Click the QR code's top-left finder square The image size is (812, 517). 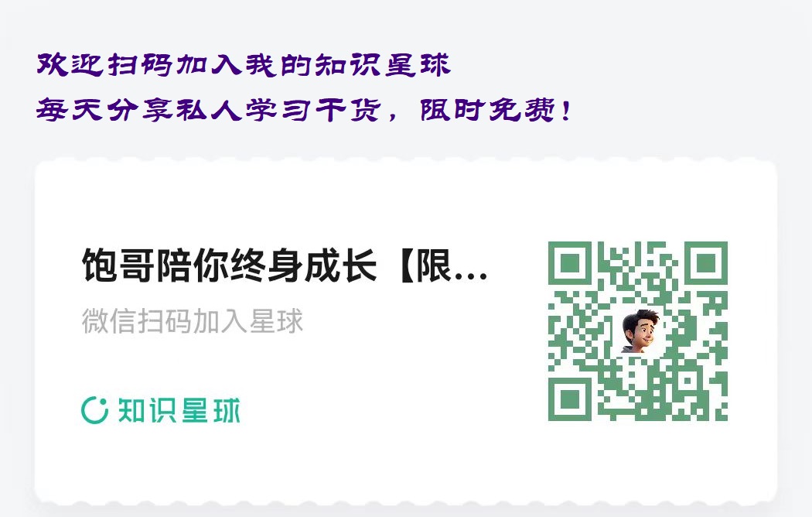click(570, 263)
